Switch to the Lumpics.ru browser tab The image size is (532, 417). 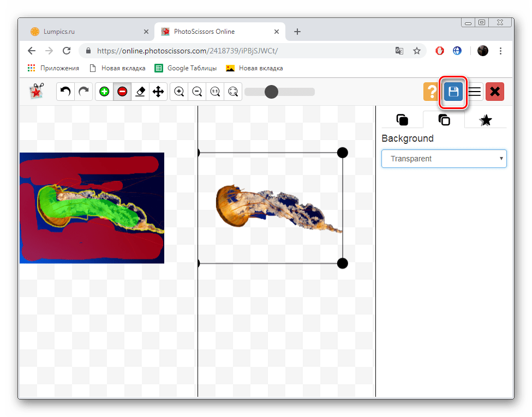[60, 32]
